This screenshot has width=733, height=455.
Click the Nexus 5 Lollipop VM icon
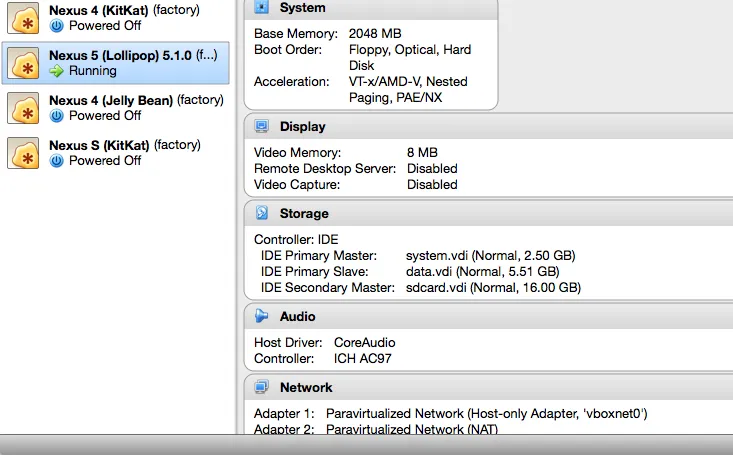(x=23, y=63)
